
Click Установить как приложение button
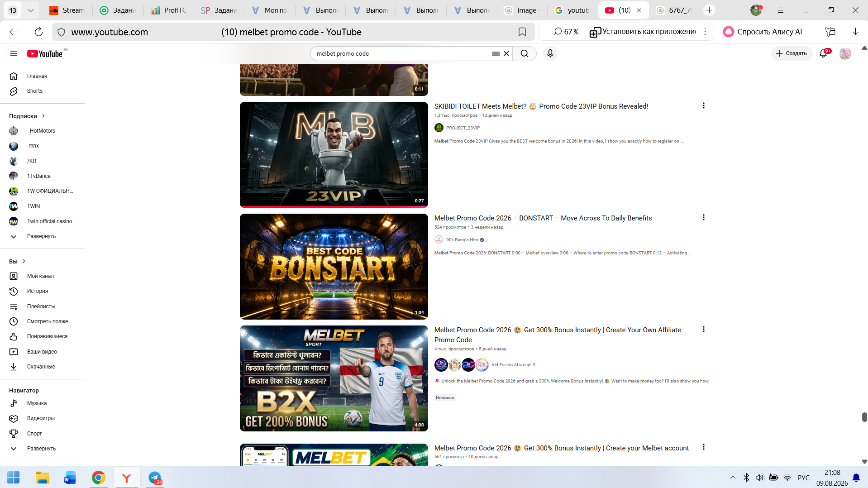coord(643,32)
